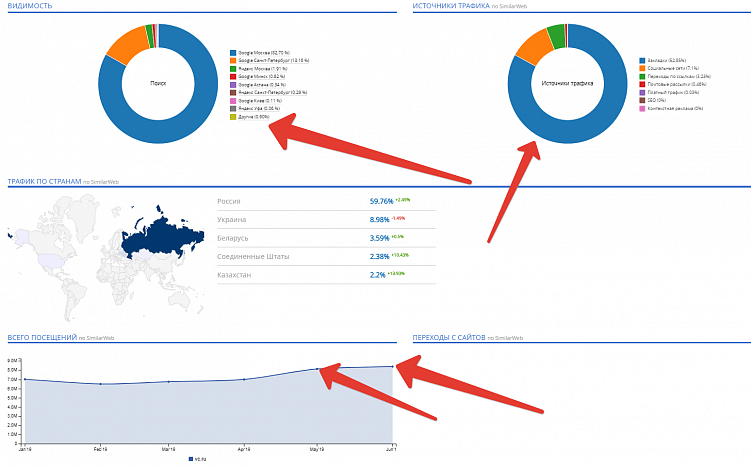751x466 pixels.
Task: Click the 3.59% traffic share value
Action: tap(379, 238)
